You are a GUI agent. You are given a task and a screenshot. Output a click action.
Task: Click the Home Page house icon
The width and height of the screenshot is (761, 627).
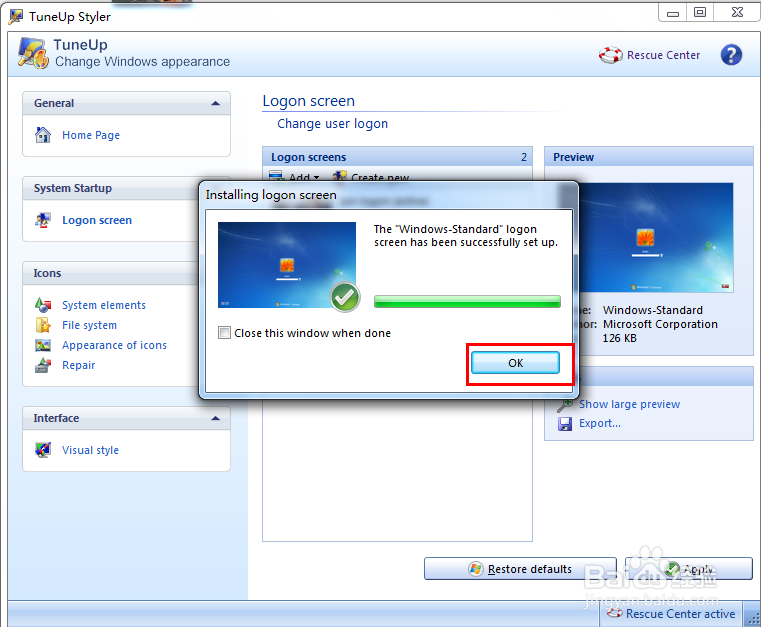(x=43, y=134)
